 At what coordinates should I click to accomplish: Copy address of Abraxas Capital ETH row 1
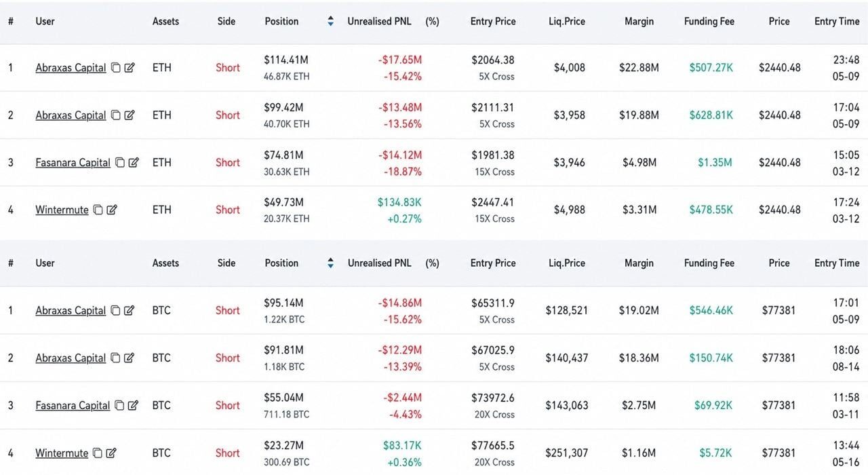[x=116, y=68]
